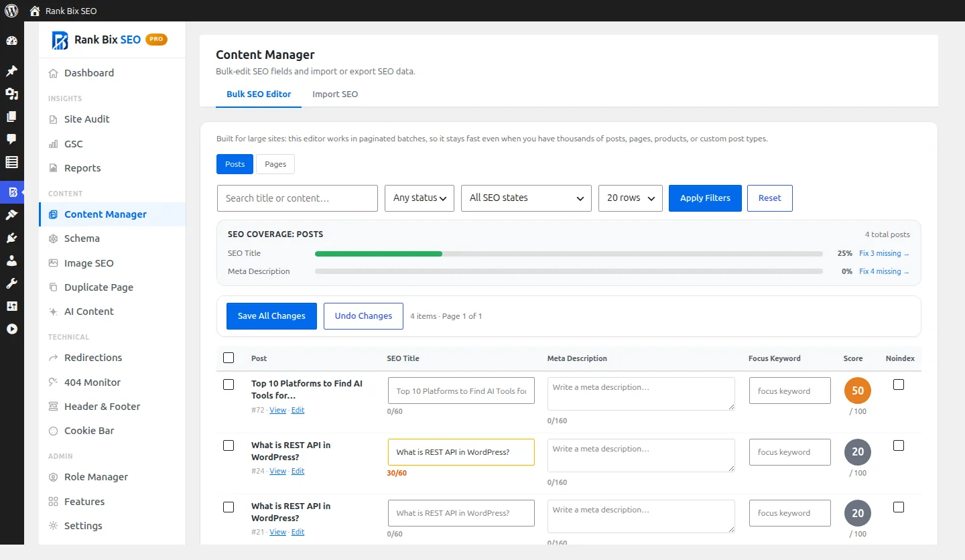
Task: Switch to the Pages post type tab
Action: pyautogui.click(x=275, y=164)
